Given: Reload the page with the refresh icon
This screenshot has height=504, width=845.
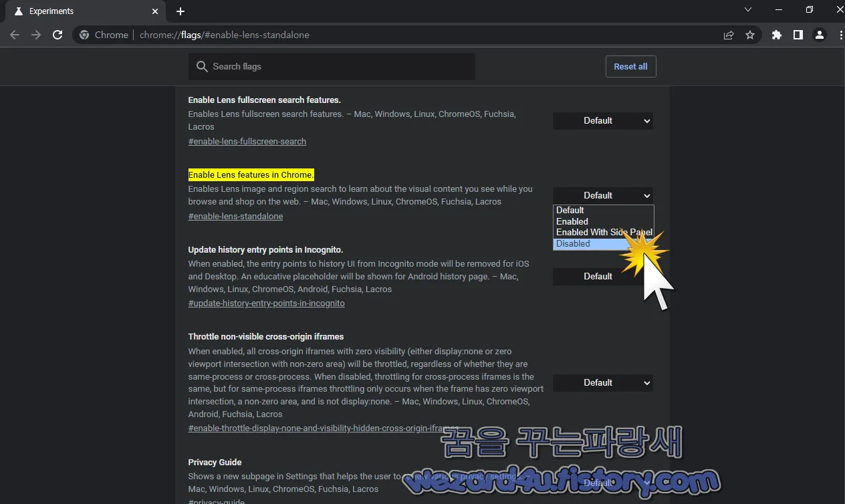Looking at the screenshot, I should (x=57, y=35).
